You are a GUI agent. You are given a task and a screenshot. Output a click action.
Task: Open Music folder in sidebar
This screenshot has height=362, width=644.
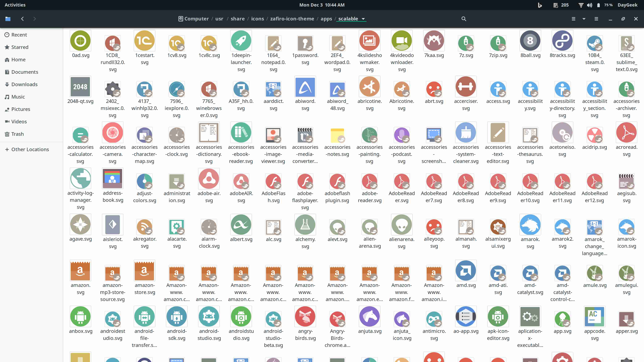click(x=32, y=97)
